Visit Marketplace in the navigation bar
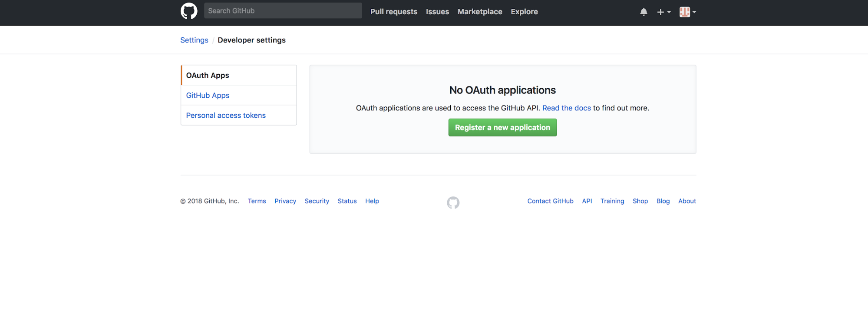The image size is (868, 328). coord(480,12)
